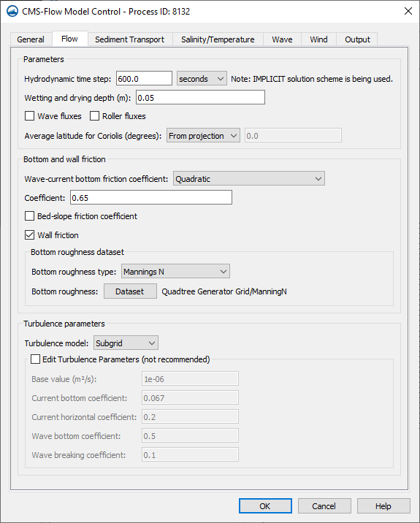Screen dimensions: 420x523
Task: Click the CMS-Flow app icon in title bar
Action: point(12,12)
